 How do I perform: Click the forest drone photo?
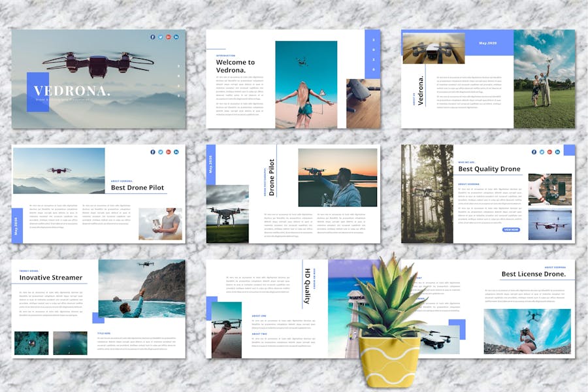427,193
